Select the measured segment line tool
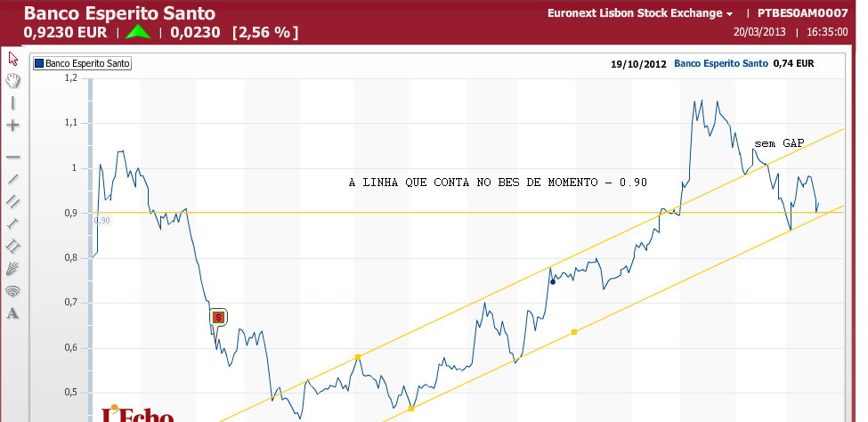Screen dimensions: 868x422 click(x=12, y=223)
